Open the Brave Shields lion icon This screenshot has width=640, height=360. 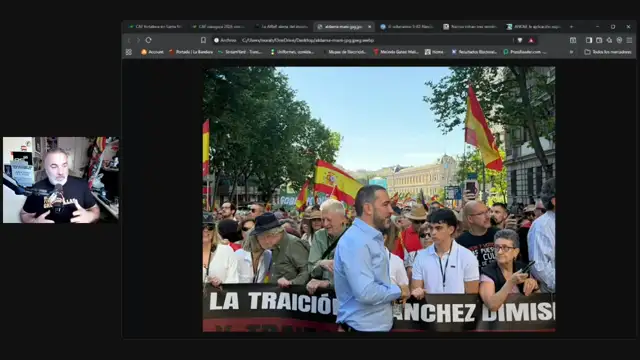click(x=520, y=40)
